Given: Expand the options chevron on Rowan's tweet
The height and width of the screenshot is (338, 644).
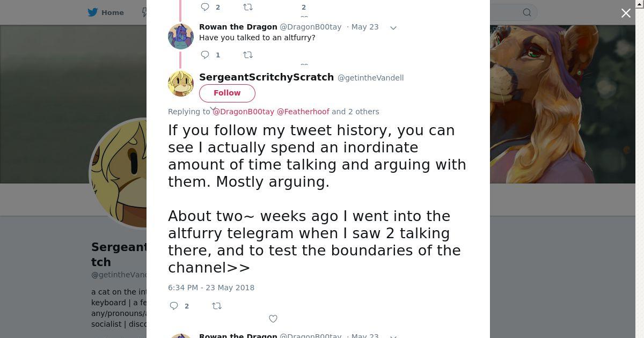Looking at the screenshot, I should pos(393,28).
